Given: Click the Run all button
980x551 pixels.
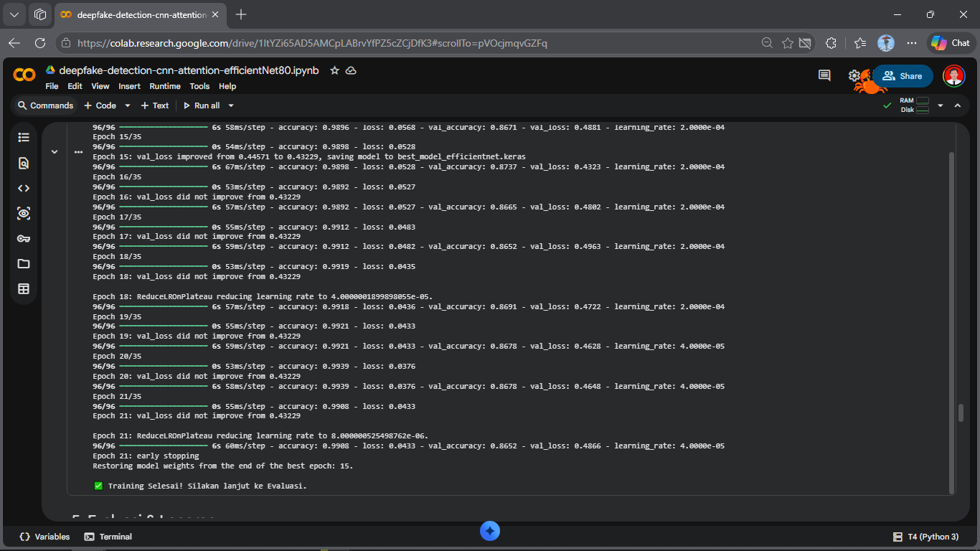Looking at the screenshot, I should [202, 105].
